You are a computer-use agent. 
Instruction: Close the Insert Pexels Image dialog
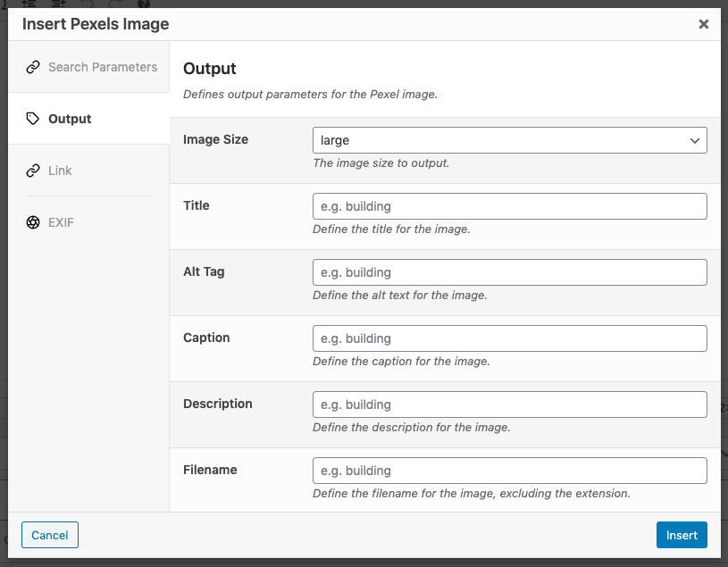pos(704,24)
